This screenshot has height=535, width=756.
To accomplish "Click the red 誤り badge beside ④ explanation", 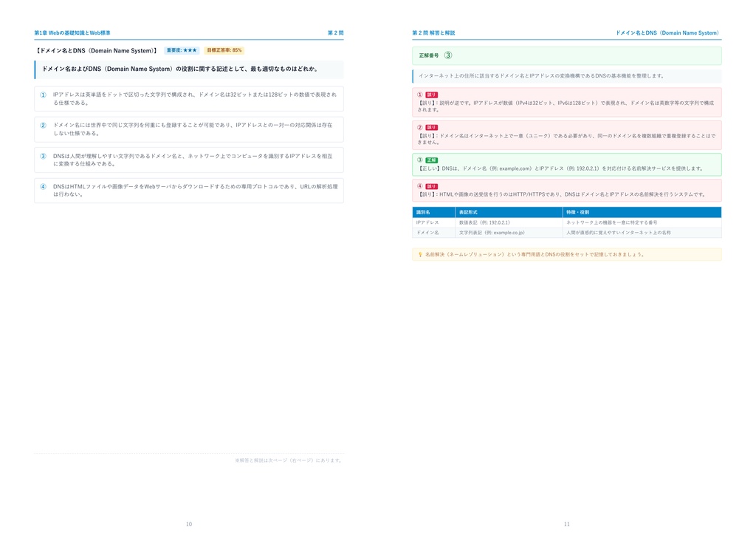I will 431,186.
